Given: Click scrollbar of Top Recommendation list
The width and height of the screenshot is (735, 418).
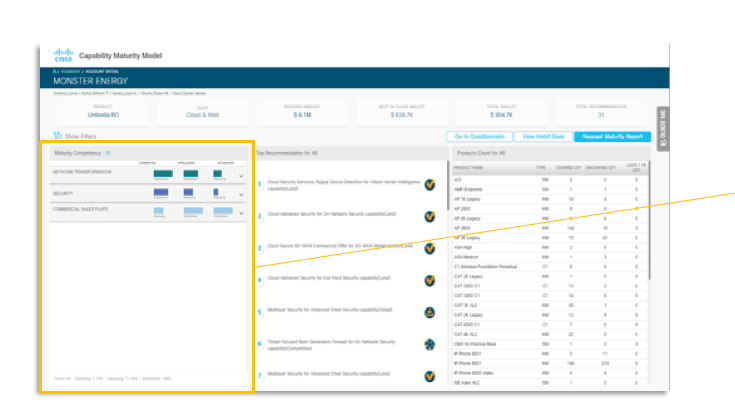Looking at the screenshot, I should [448, 185].
